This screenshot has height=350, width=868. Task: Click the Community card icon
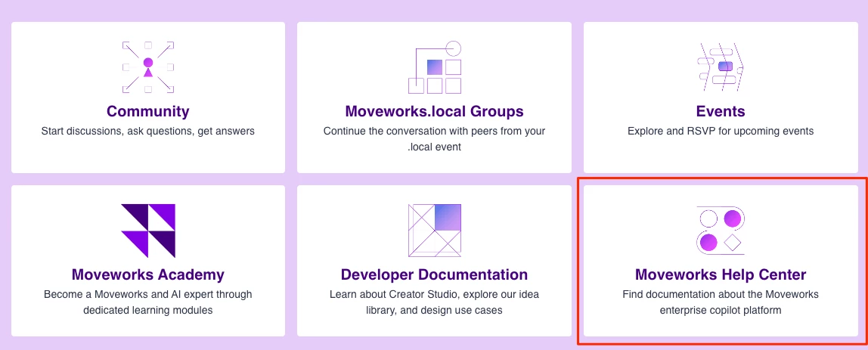147,67
